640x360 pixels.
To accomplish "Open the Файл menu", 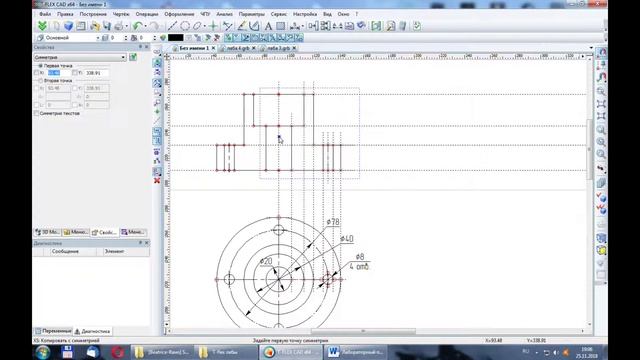I will [45, 14].
